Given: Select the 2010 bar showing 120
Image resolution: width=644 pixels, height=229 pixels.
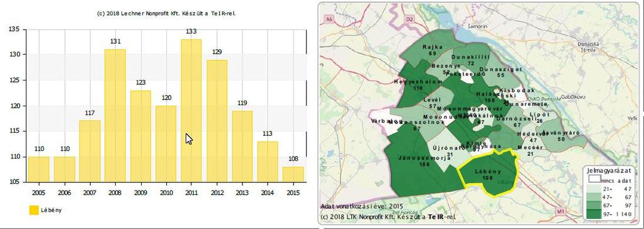Looking at the screenshot, I should (x=166, y=143).
